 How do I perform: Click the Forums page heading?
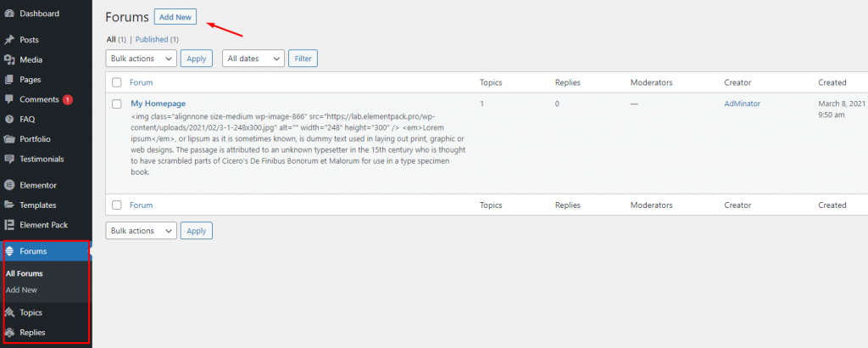pyautogui.click(x=127, y=17)
